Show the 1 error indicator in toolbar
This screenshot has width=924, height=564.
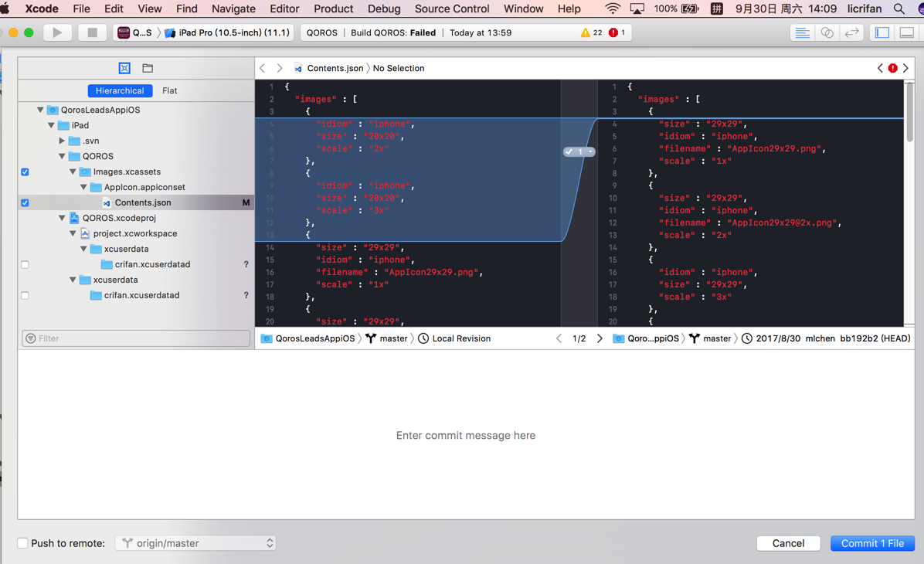tap(617, 32)
